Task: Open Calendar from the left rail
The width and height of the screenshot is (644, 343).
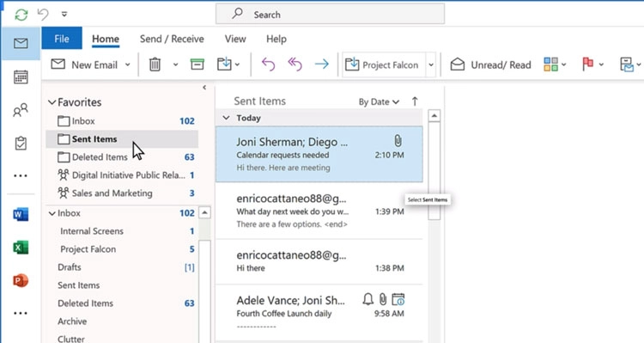Action: [21, 77]
